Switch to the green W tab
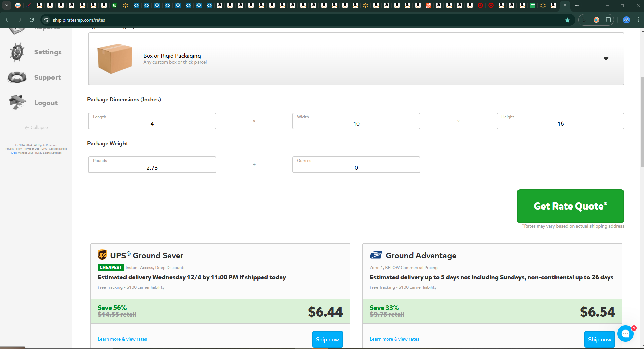The image size is (644, 349). 115,5
